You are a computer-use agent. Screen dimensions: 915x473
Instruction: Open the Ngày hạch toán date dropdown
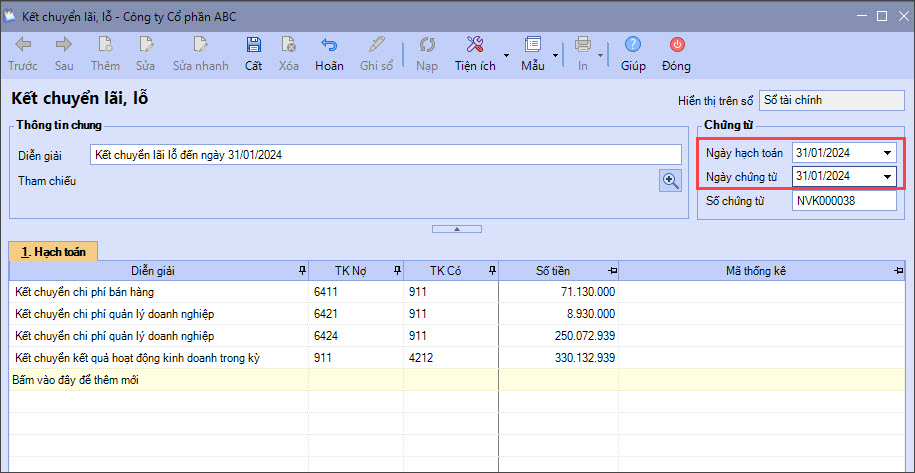pyautogui.click(x=887, y=153)
